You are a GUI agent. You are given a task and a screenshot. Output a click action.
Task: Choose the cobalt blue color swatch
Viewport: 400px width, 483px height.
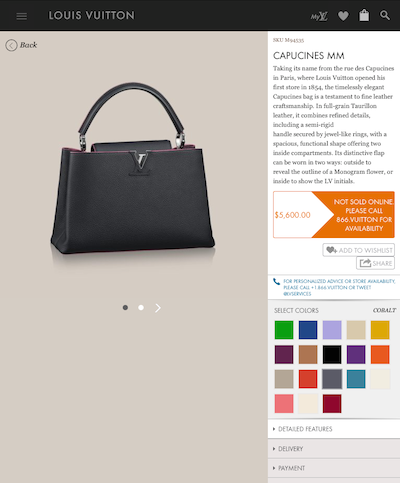coord(308,330)
